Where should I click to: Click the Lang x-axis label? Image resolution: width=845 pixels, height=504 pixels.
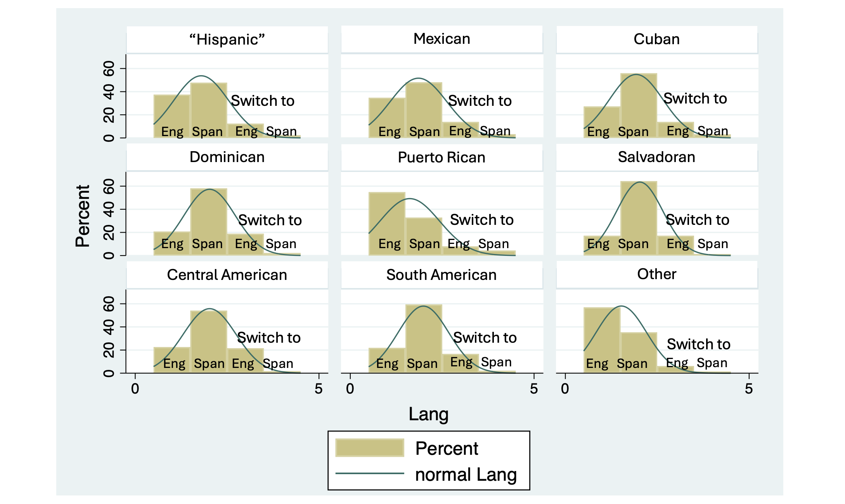(428, 414)
